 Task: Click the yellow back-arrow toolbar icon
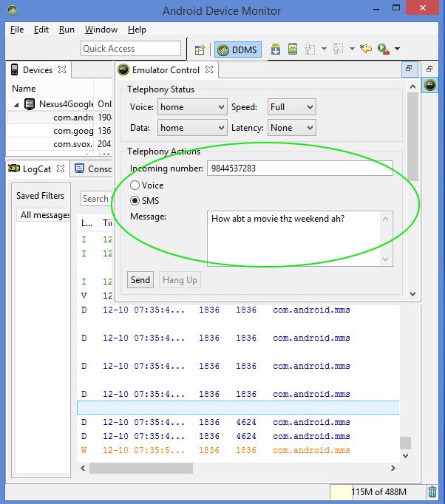[x=366, y=49]
